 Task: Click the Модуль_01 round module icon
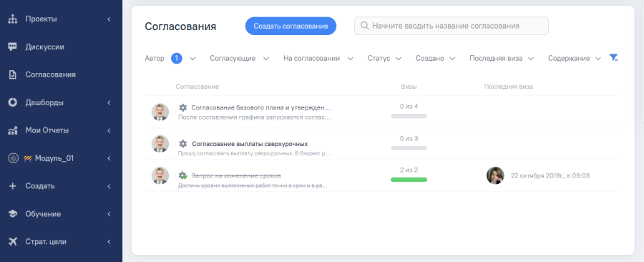click(13, 158)
